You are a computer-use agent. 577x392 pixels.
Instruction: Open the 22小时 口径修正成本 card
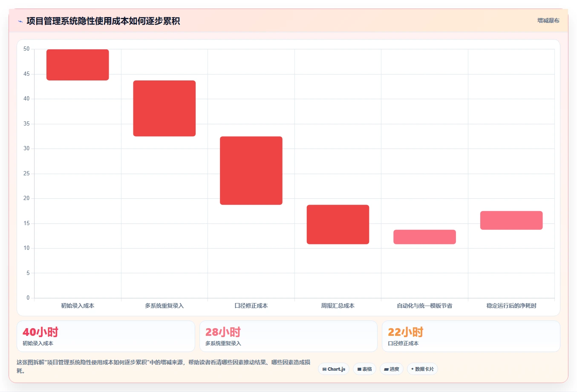pos(471,336)
